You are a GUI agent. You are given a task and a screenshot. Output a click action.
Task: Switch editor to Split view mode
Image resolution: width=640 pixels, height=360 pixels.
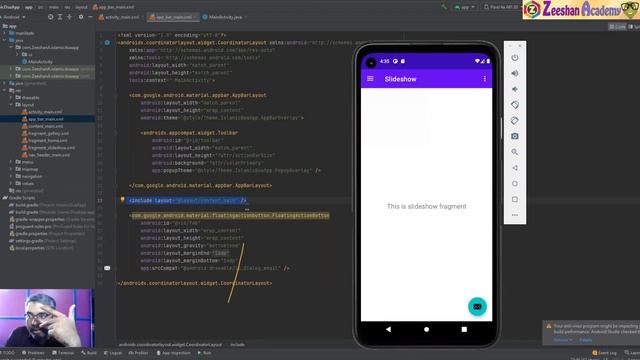pyautogui.click(x=634, y=27)
